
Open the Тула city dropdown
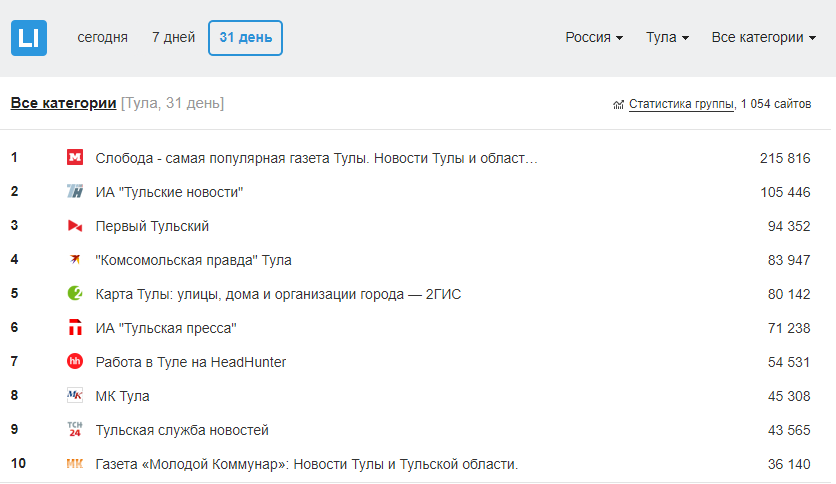pyautogui.click(x=668, y=37)
